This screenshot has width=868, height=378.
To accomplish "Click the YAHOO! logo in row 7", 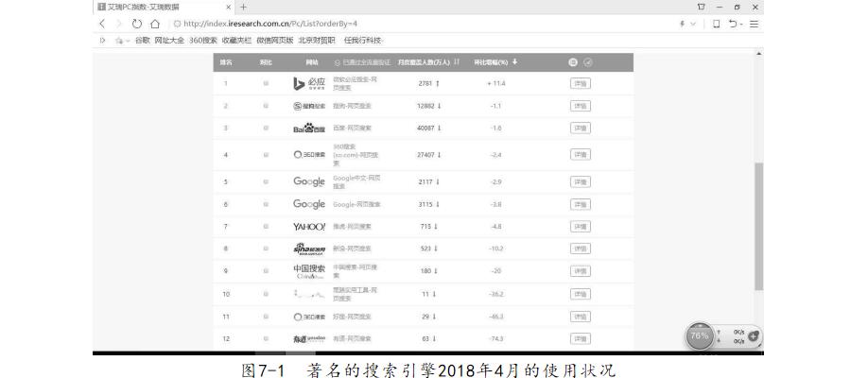I will tap(309, 227).
